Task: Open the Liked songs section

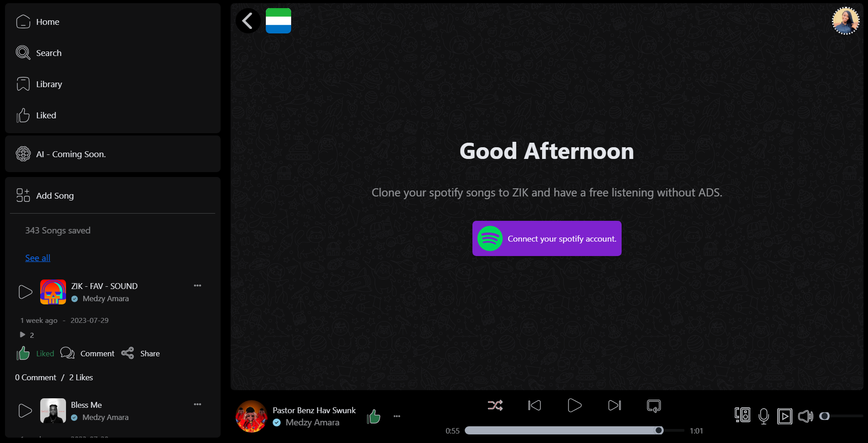Action: coord(46,115)
